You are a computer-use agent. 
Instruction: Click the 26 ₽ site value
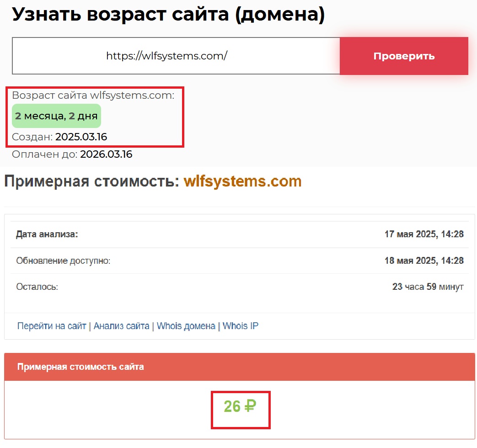coord(240,406)
